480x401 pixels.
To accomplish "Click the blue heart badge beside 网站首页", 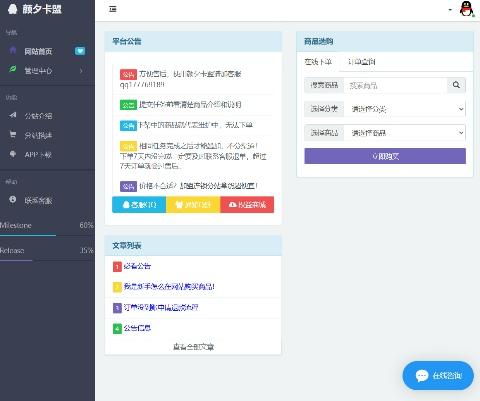I will click(x=80, y=51).
